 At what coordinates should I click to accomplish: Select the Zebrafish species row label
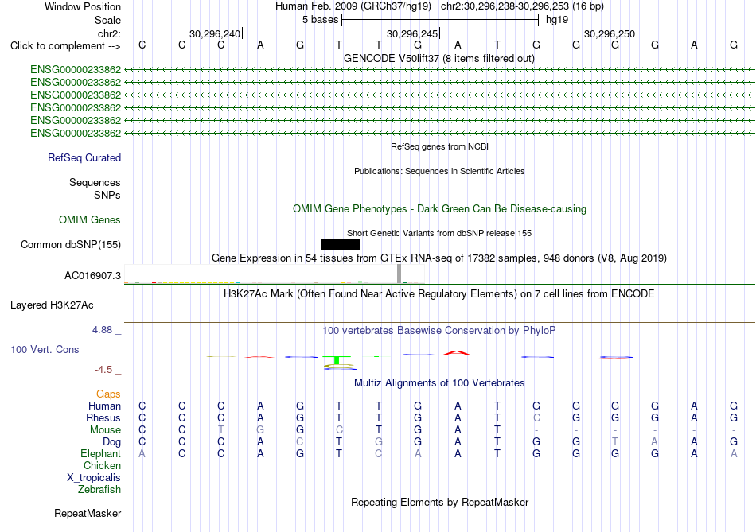99,489
